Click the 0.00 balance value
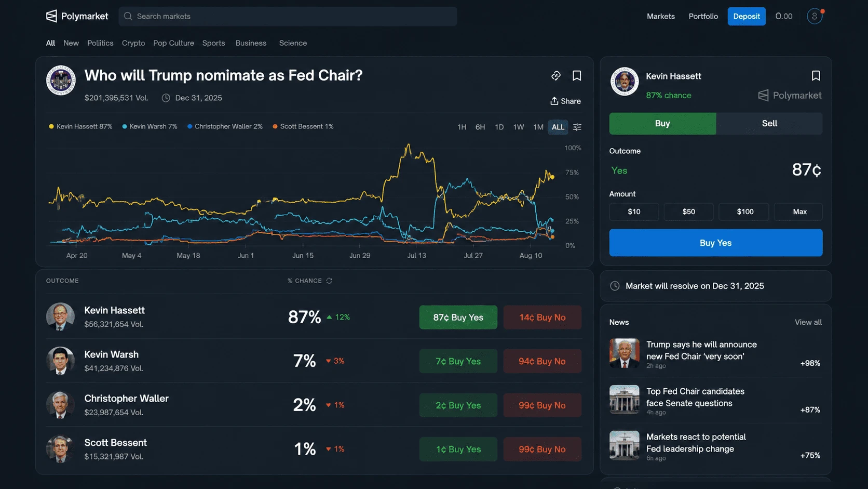The height and width of the screenshot is (489, 868). pos(784,16)
